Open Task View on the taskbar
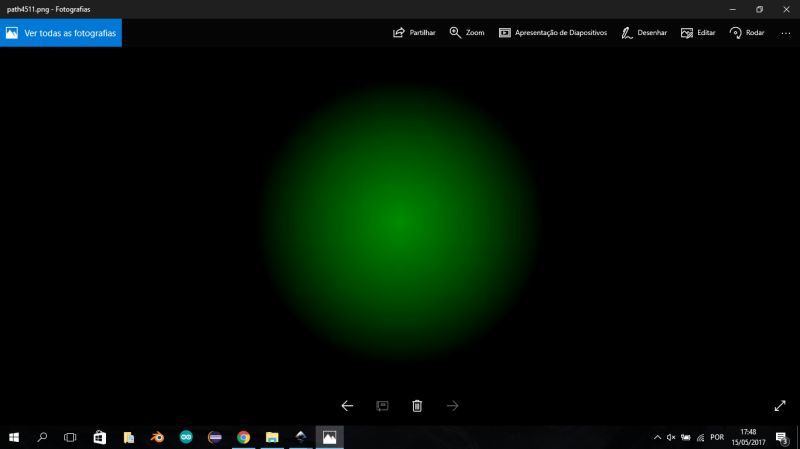This screenshot has height=449, width=800. click(70, 437)
